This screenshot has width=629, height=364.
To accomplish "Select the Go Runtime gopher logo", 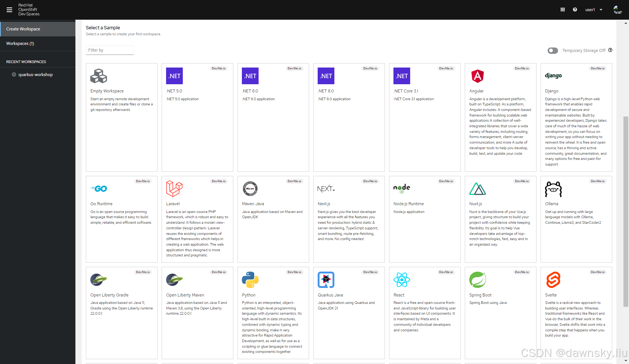I will pos(98,189).
